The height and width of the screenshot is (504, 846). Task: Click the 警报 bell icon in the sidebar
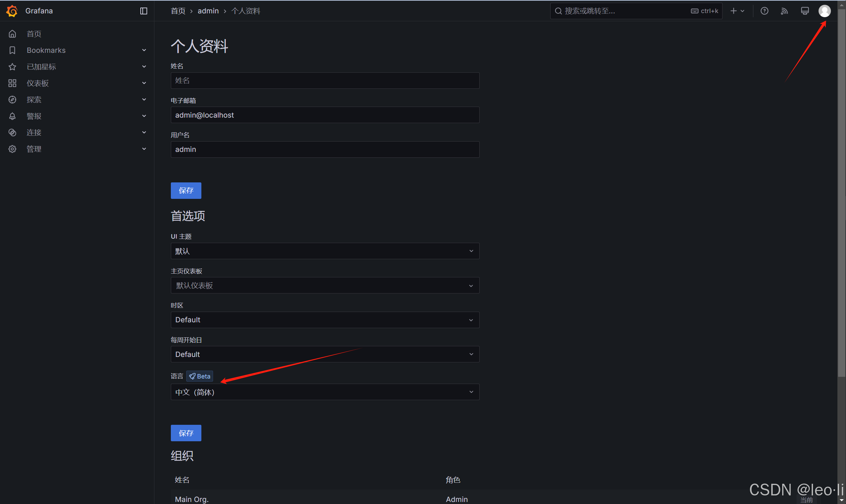point(12,116)
